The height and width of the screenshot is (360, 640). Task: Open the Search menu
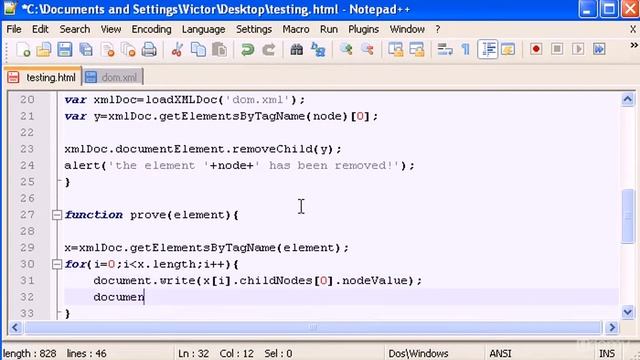75,29
